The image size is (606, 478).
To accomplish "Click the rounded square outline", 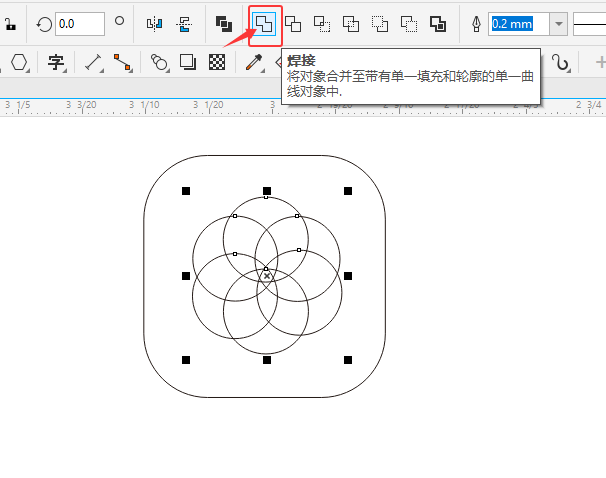I will [265, 156].
